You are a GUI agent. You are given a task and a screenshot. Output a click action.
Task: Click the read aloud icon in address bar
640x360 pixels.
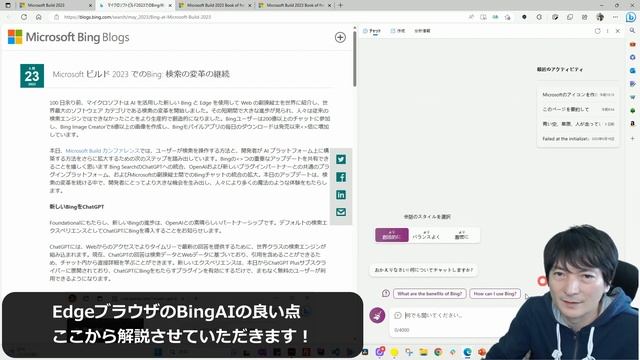[x=471, y=17]
